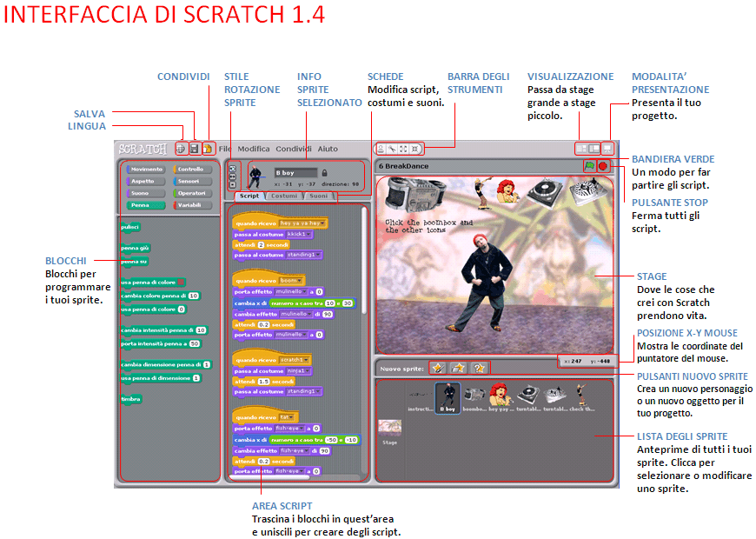
Task: Show the Controllo block category
Action: [192, 170]
